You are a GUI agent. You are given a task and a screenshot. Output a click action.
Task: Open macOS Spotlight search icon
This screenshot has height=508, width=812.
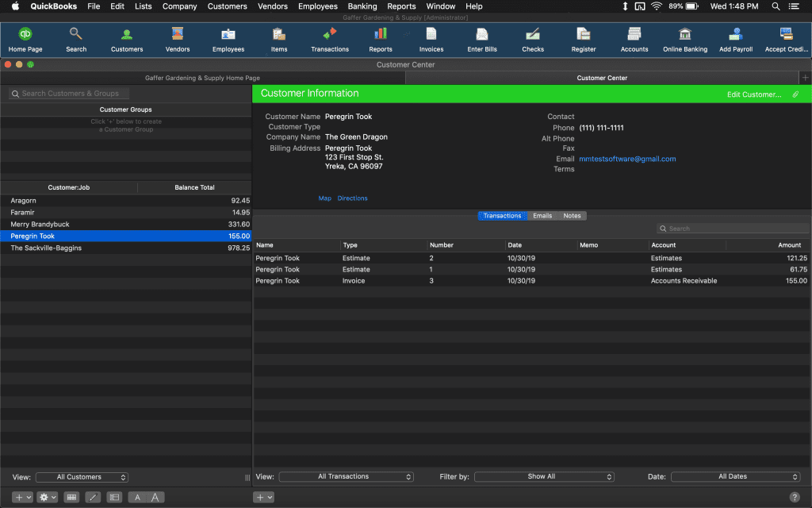click(x=776, y=6)
